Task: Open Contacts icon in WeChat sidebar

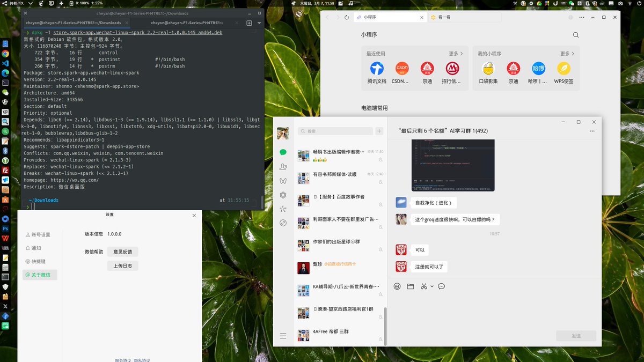Action: tap(283, 167)
